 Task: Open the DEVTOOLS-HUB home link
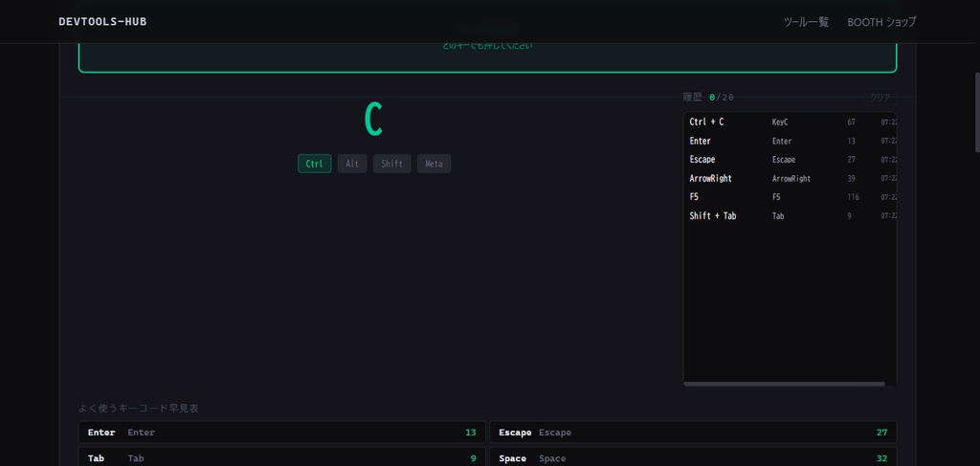tap(102, 22)
